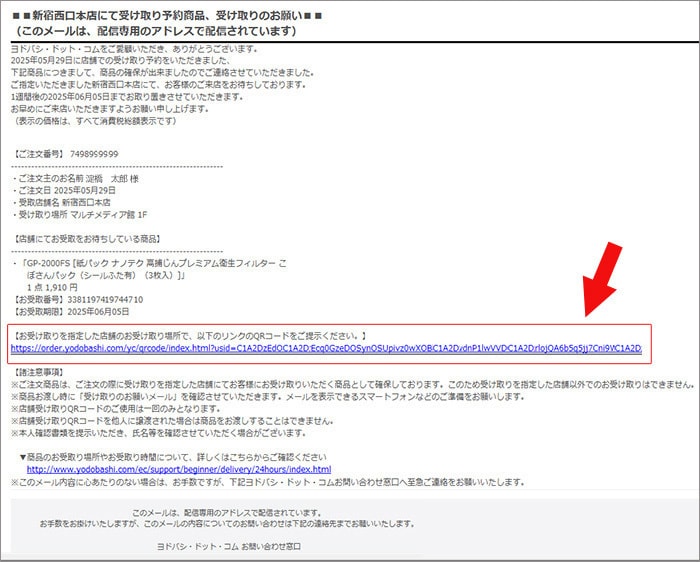Select the line (表示の価格は、すべて消費税総額表示です)
Screen dimensions: 700x562
(x=95, y=121)
